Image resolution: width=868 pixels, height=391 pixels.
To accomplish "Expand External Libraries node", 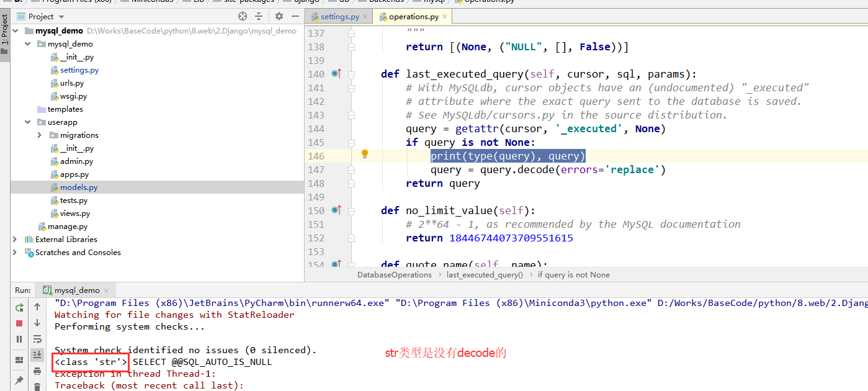I will (x=15, y=240).
